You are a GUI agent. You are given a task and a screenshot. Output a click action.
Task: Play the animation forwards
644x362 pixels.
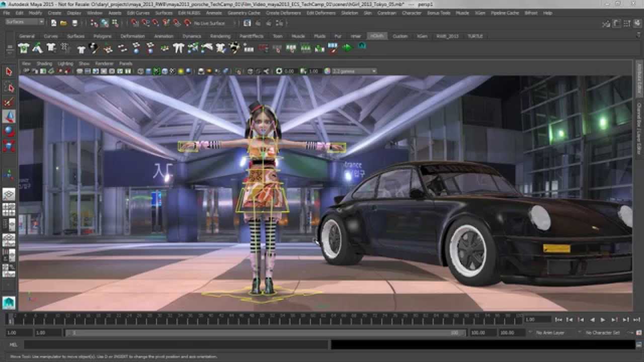coord(603,319)
